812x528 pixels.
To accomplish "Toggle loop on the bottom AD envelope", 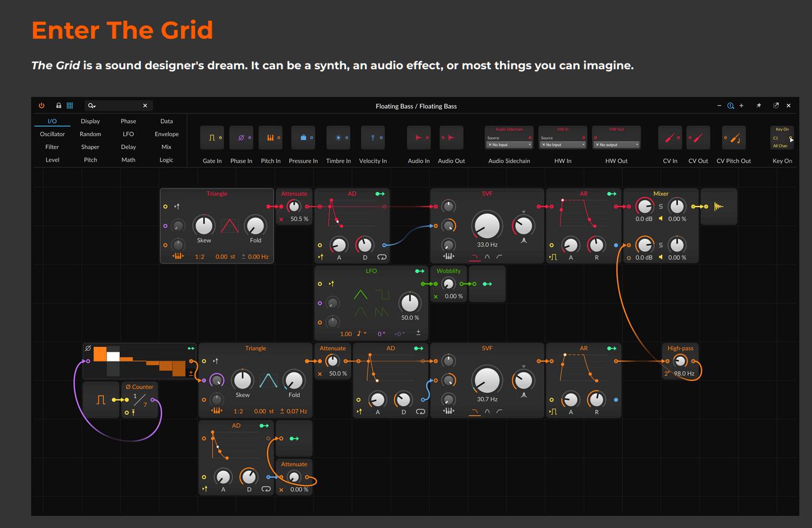I will [266, 489].
